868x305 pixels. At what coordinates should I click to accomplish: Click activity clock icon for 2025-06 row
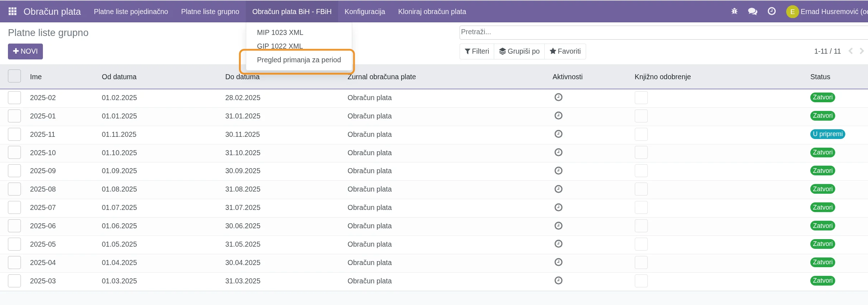(x=558, y=226)
